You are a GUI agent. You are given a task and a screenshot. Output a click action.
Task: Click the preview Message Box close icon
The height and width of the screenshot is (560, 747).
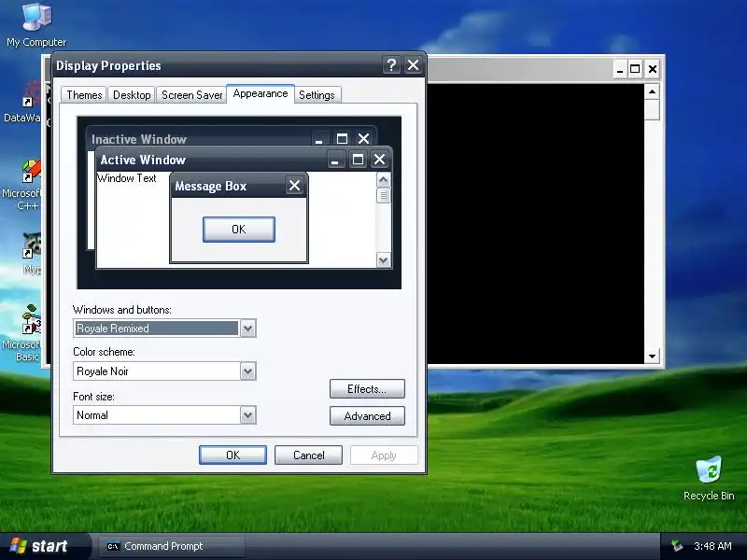[294, 185]
